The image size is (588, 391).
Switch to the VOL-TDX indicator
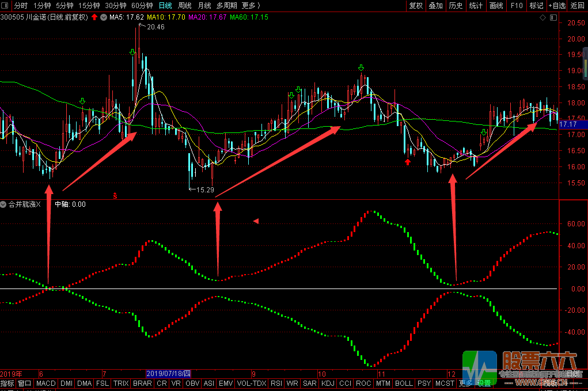click(x=252, y=383)
